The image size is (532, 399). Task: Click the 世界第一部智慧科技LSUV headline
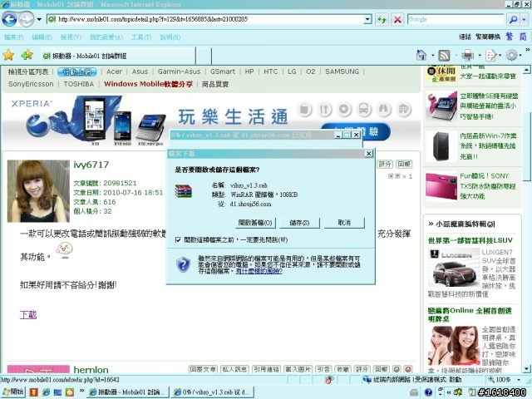(x=470, y=240)
